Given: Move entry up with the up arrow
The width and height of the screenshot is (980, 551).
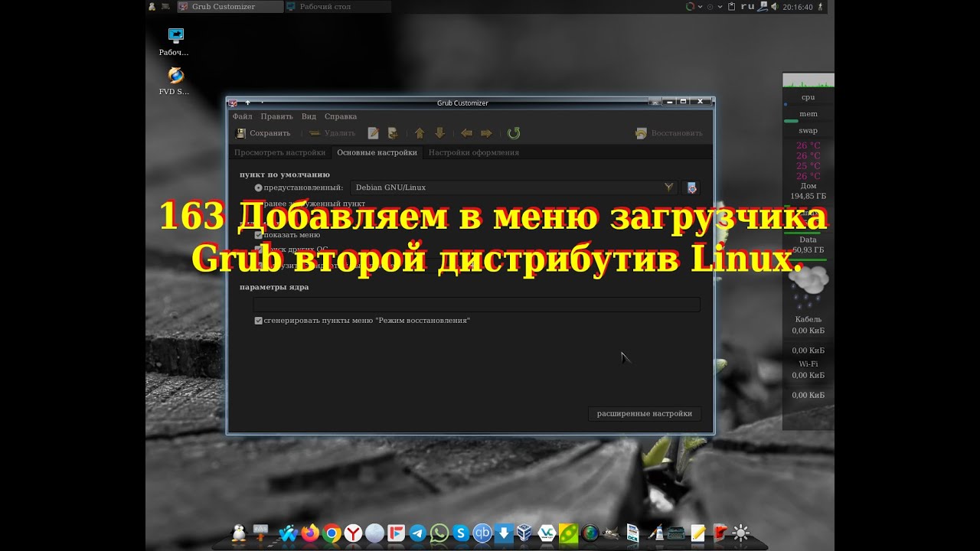Looking at the screenshot, I should point(420,133).
